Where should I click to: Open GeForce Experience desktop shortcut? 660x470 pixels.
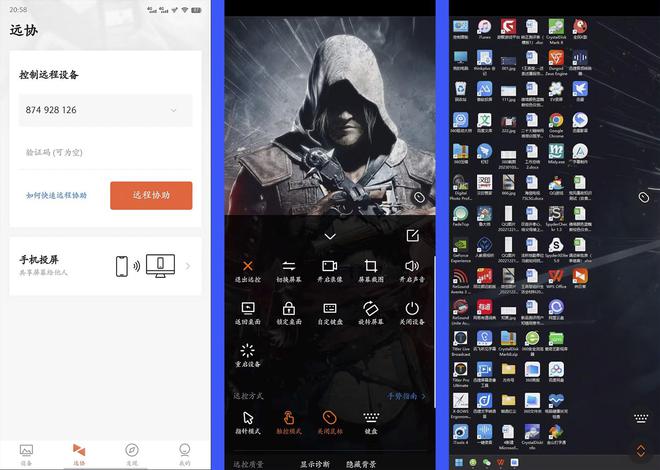click(460, 250)
